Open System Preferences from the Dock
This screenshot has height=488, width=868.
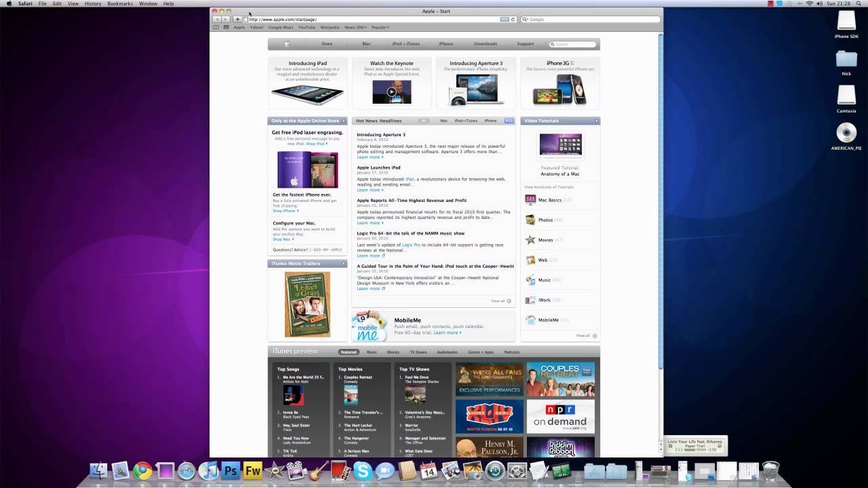coord(517,471)
